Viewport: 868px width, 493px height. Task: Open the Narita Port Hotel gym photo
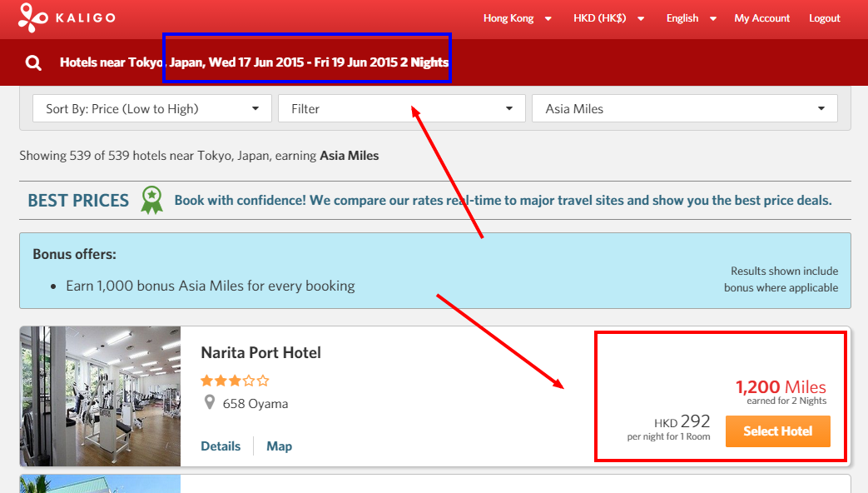pyautogui.click(x=100, y=396)
